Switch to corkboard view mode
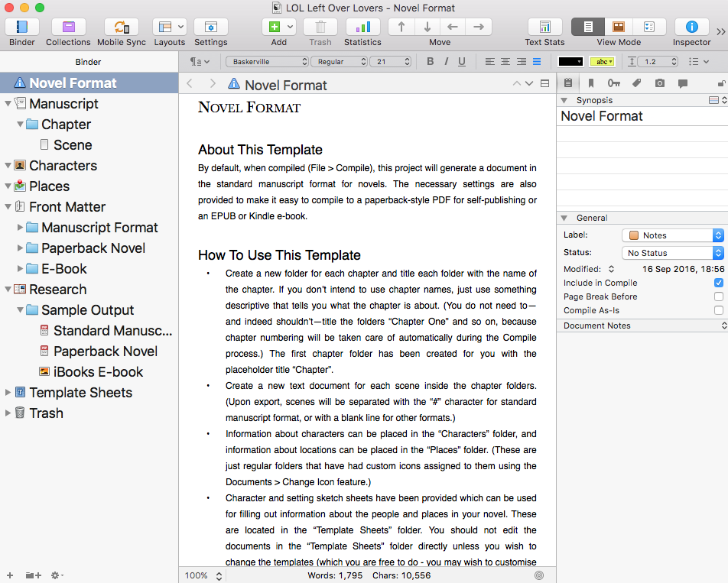The image size is (728, 583). click(x=619, y=28)
